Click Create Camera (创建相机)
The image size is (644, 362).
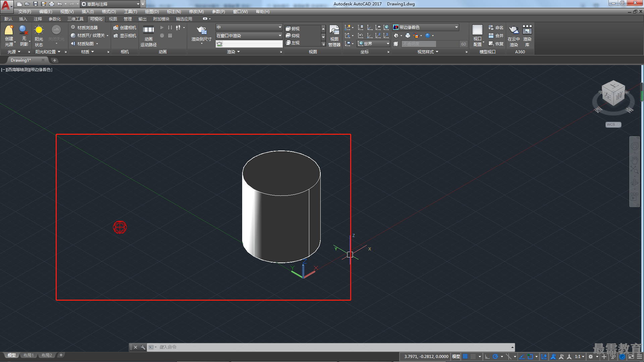point(125,27)
